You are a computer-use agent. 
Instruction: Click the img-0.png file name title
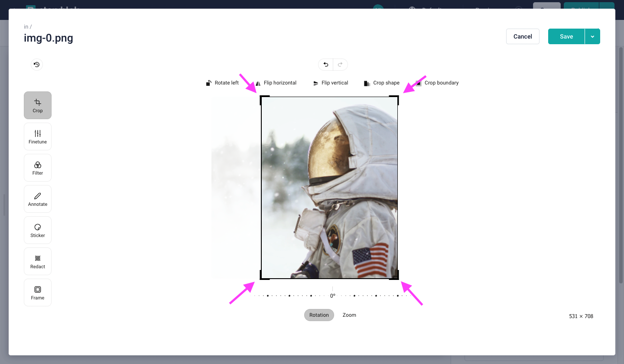[49, 38]
